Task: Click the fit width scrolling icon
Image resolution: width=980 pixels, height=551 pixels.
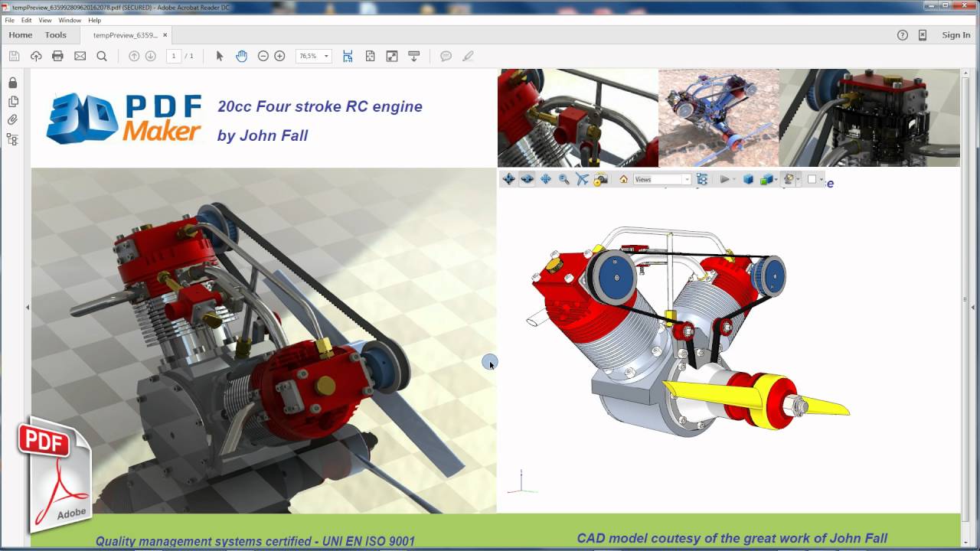Action: [348, 56]
